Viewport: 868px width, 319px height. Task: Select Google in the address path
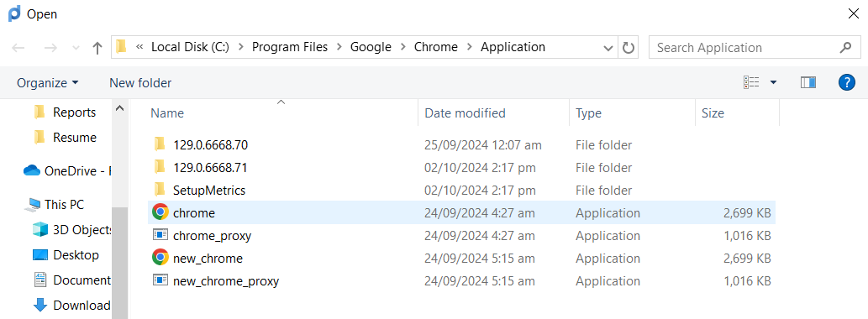pos(371,48)
